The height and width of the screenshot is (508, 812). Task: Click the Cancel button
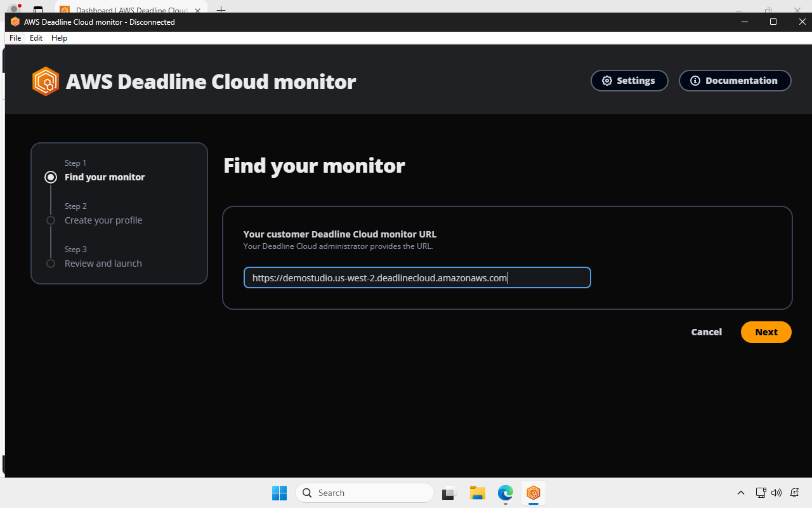(x=706, y=331)
